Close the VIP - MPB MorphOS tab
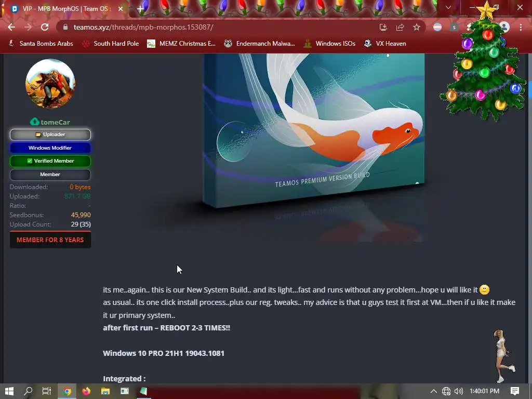The width and height of the screenshot is (532, 399). click(121, 9)
